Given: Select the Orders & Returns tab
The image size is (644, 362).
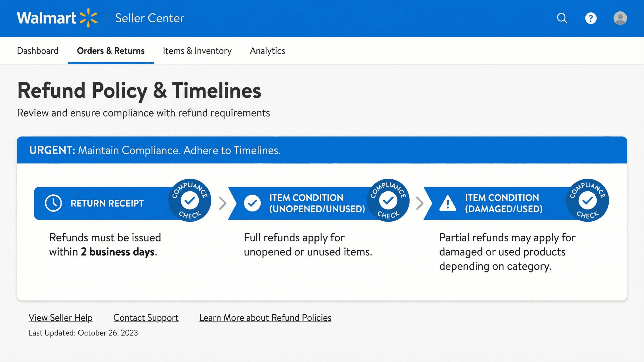Looking at the screenshot, I should click(x=111, y=51).
